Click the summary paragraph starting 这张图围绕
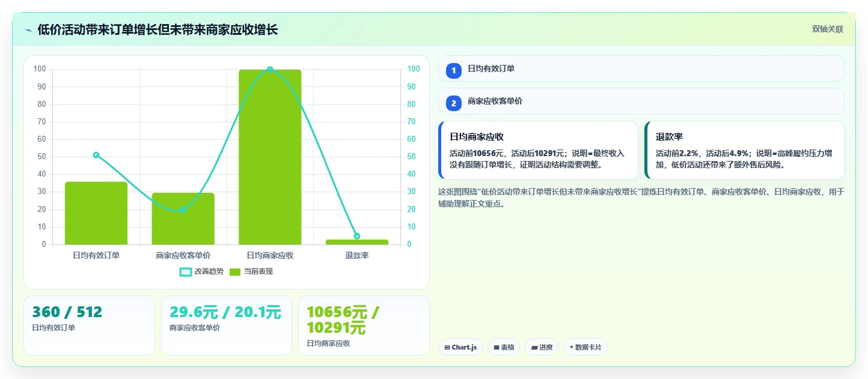Image resolution: width=868 pixels, height=379 pixels. pos(641,198)
